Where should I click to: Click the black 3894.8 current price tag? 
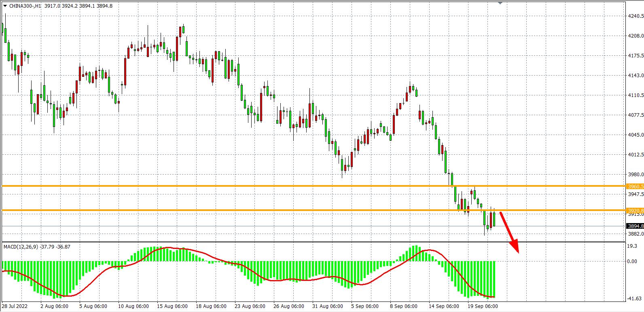(634, 226)
